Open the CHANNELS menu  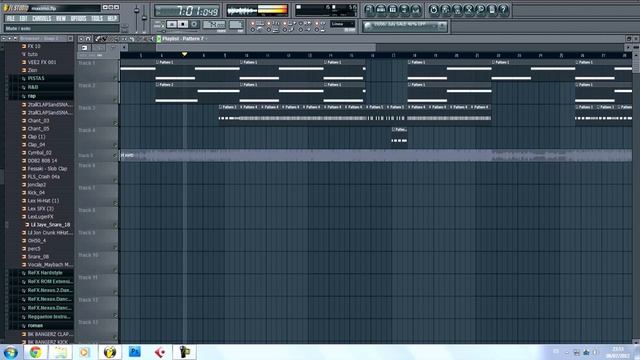pos(42,18)
